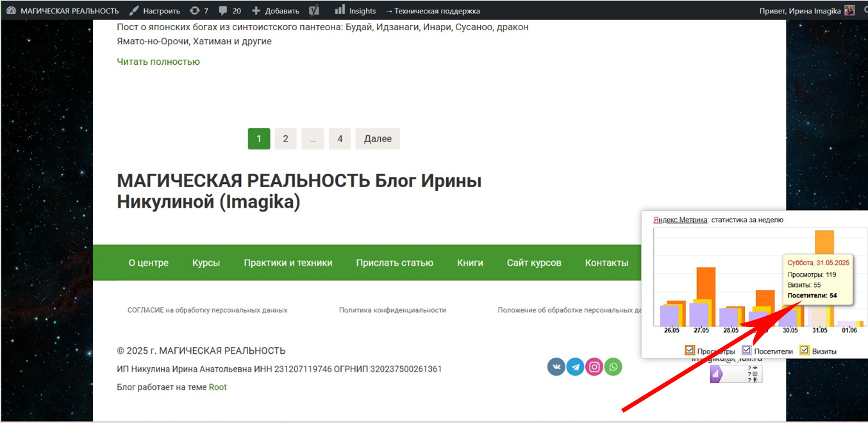This screenshot has height=423, width=868.
Task: Open the Insights admin bar menu
Action: tap(356, 11)
